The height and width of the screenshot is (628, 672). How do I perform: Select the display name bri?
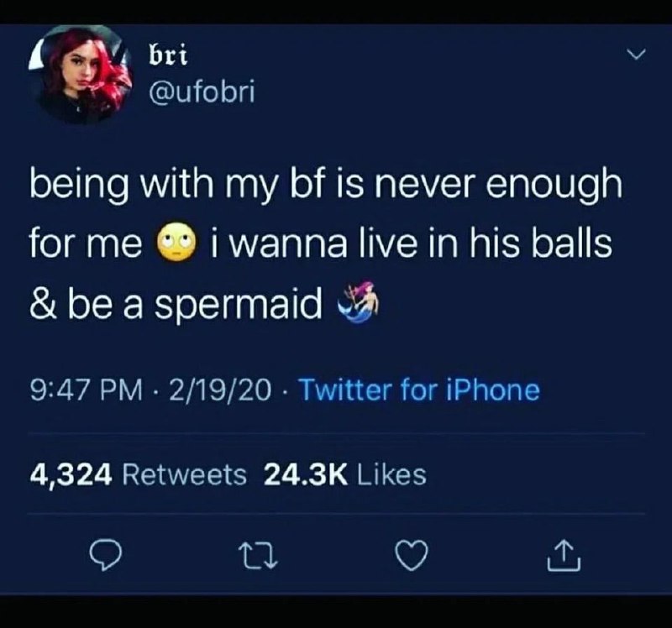pos(168,55)
